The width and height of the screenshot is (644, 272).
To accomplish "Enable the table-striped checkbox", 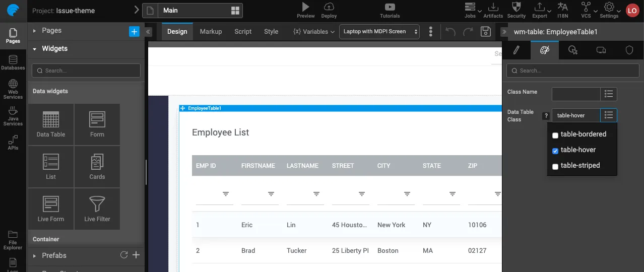I will click(555, 166).
